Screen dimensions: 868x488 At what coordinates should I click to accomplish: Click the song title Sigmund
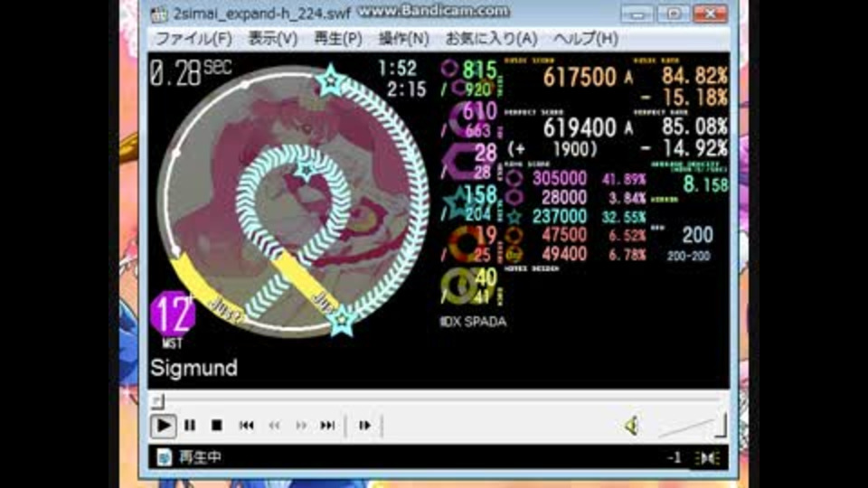[194, 368]
